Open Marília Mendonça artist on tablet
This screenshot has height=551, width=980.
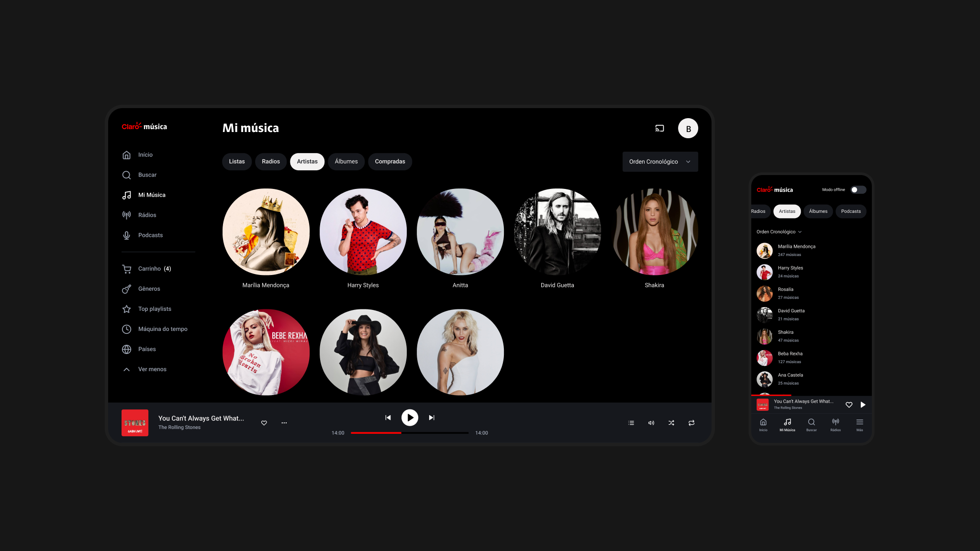[x=266, y=232]
